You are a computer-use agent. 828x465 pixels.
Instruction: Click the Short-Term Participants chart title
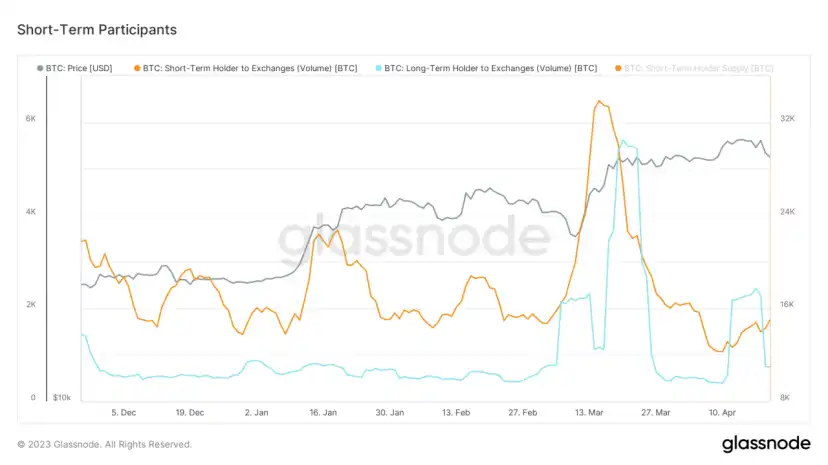click(x=97, y=30)
